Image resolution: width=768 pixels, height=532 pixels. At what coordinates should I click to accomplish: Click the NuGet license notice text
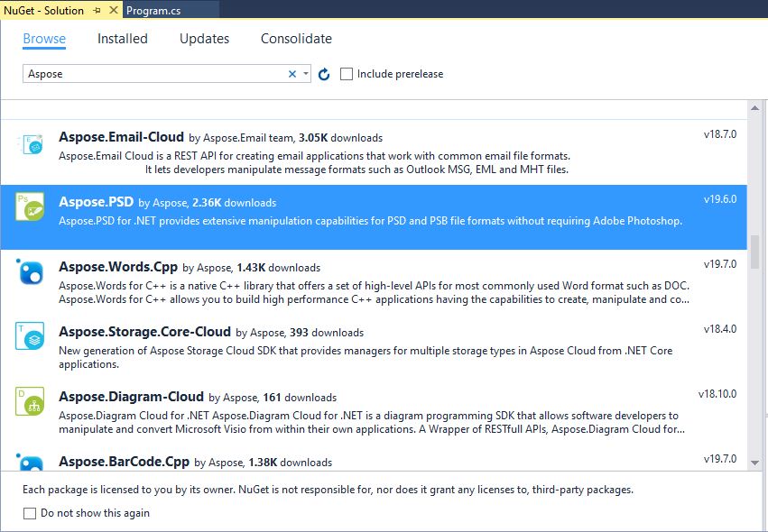(x=328, y=490)
